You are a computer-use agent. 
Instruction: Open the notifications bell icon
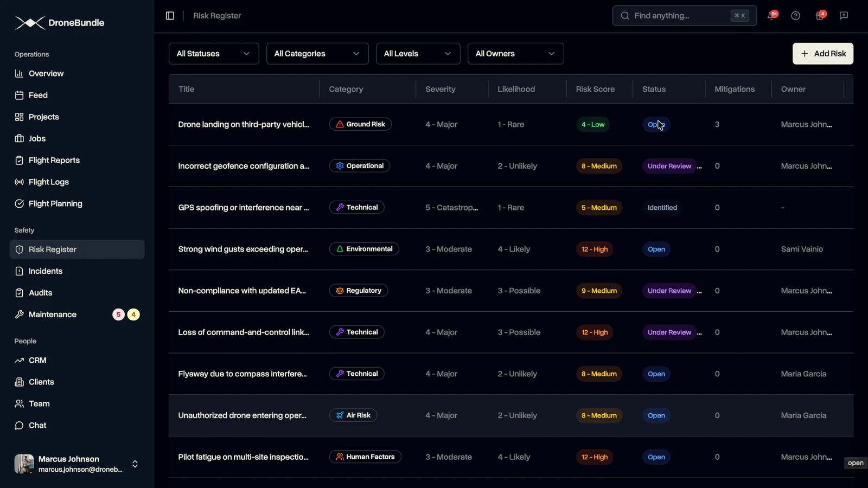tap(771, 16)
